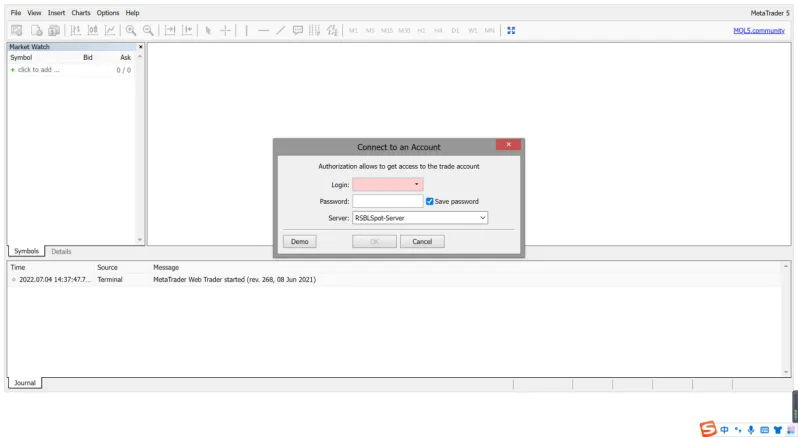The height and width of the screenshot is (438, 798).
Task: Select the crosshair tool
Action: point(225,31)
